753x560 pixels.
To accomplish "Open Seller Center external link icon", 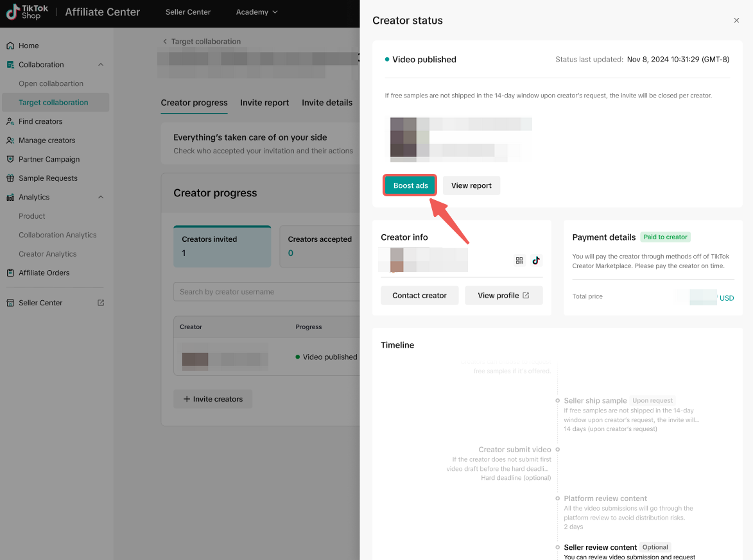I will [x=101, y=303].
